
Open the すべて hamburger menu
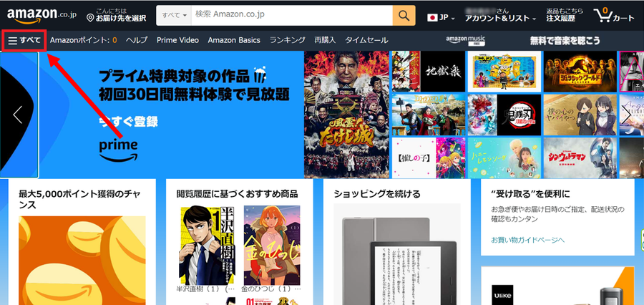click(x=24, y=40)
